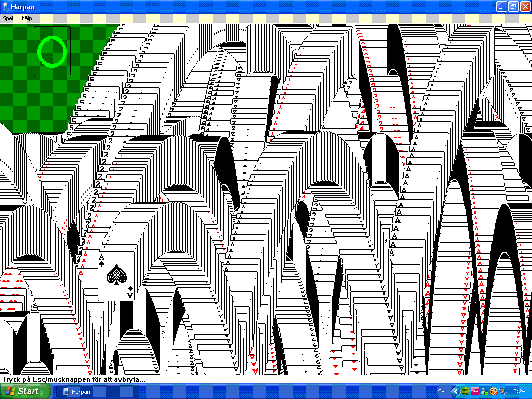
Task: Open the Spel menu
Action: pos(8,18)
